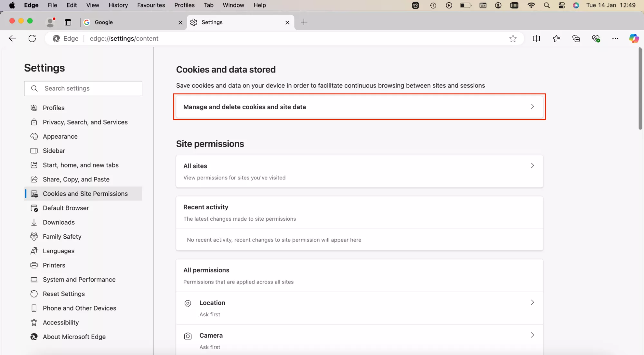Open Collections icon in toolbar
The image size is (644, 355).
576,39
